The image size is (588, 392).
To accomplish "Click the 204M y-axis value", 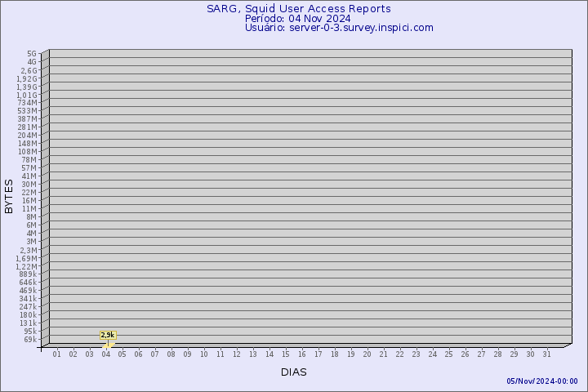I will 28,135.
